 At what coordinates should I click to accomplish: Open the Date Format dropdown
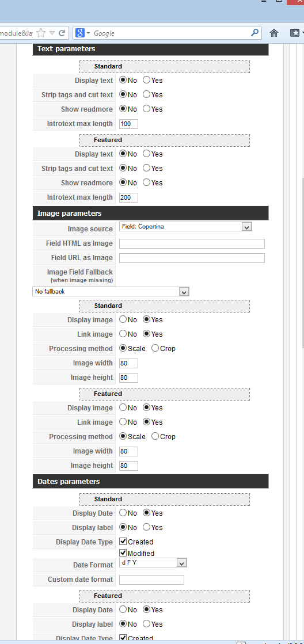pos(153,563)
